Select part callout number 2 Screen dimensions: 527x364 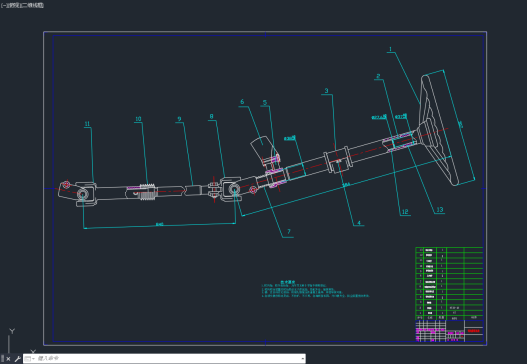click(x=378, y=76)
